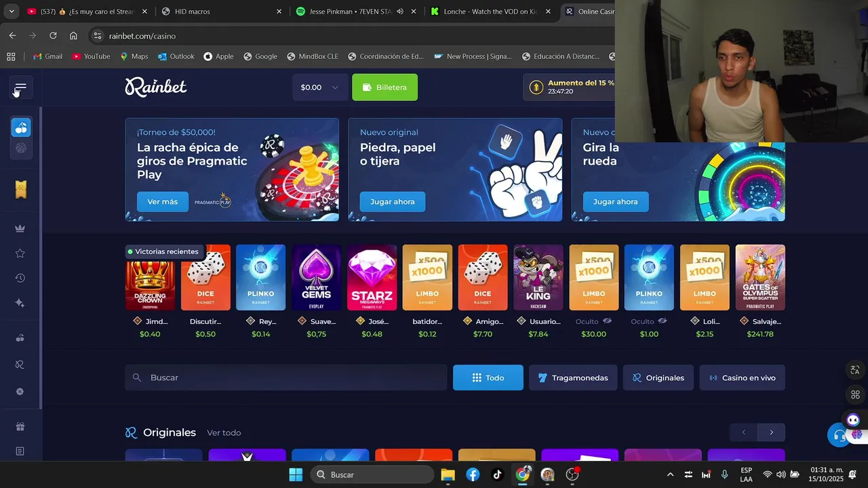
Task: Open the sparkle new games icon
Action: 20,303
